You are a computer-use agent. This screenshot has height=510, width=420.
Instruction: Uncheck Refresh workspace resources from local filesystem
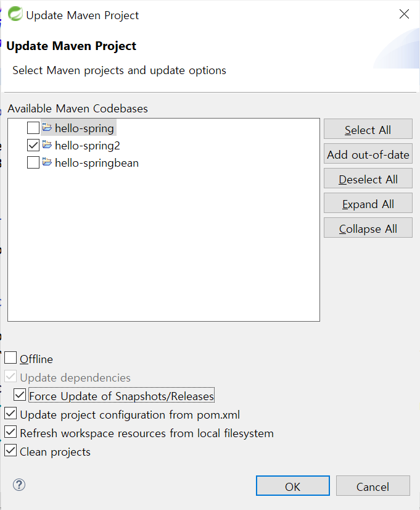pyautogui.click(x=10, y=432)
